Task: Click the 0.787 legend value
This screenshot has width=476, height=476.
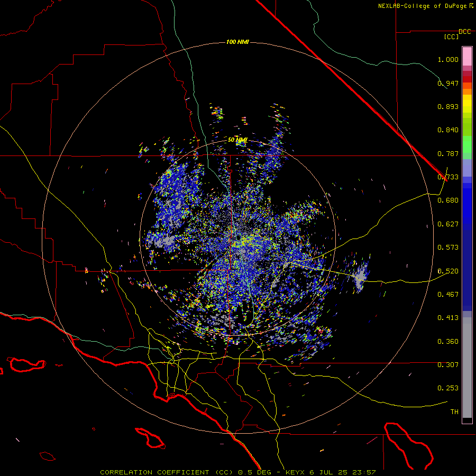Action: (x=448, y=153)
